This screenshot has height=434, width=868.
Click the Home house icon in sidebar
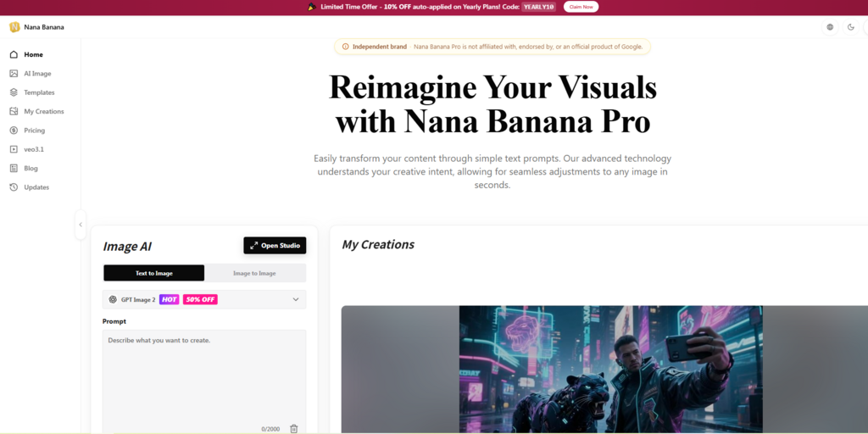click(14, 54)
